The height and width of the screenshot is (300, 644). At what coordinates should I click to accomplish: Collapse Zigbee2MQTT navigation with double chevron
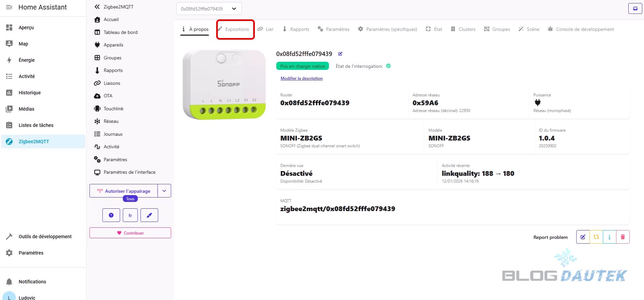[x=97, y=7]
